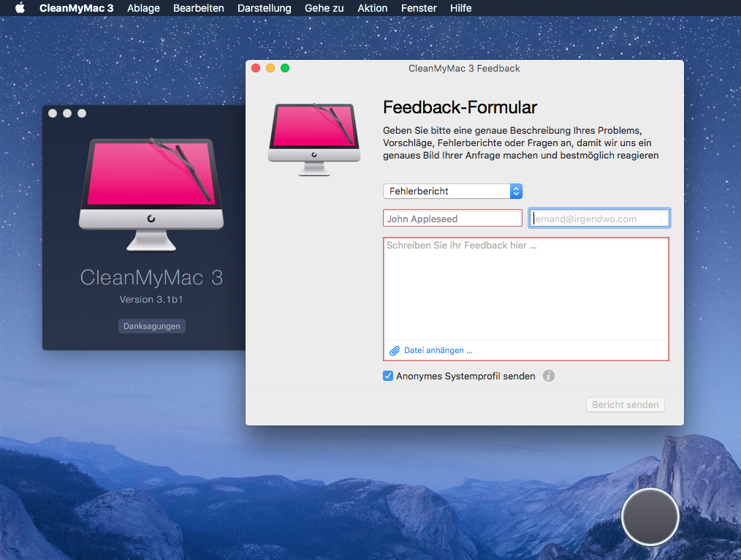Click the Bericht senden button
Viewport: 741px width, 560px height.
point(626,404)
